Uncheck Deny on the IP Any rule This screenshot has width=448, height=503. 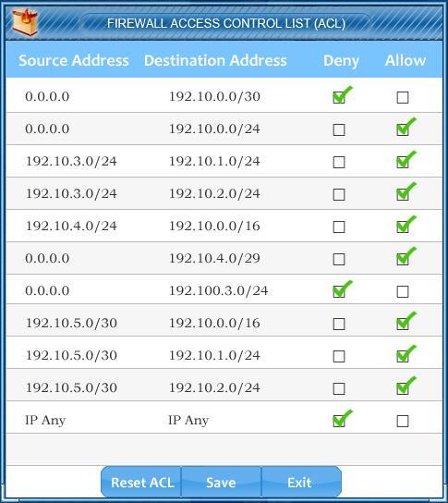(x=339, y=421)
